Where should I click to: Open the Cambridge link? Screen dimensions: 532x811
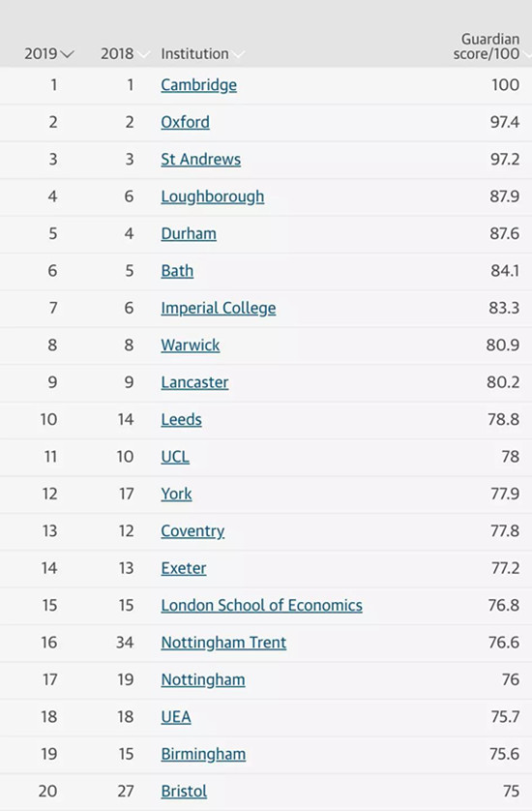point(198,85)
